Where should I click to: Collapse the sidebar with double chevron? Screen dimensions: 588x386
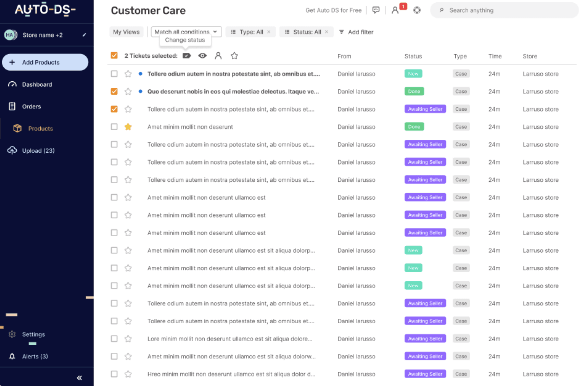(80, 378)
